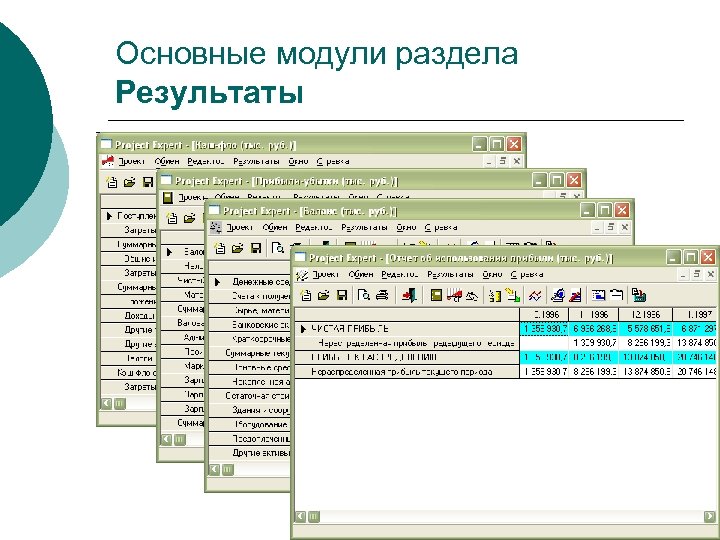Click the red and blue staircase chart icon

point(575,295)
